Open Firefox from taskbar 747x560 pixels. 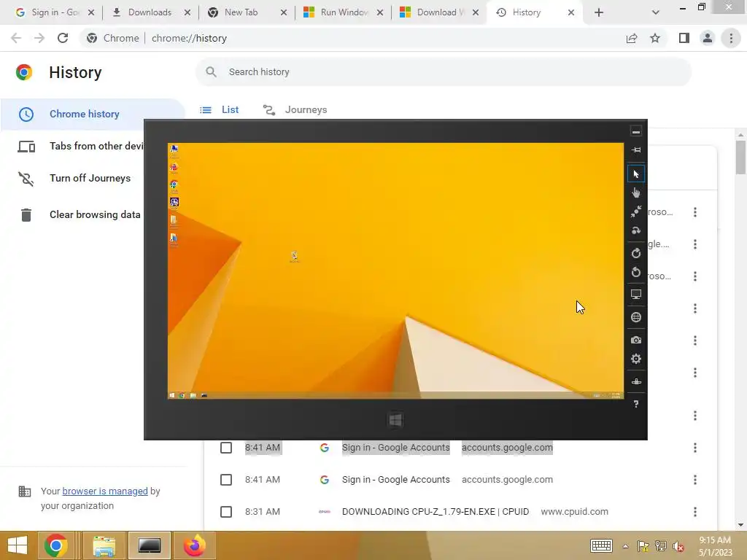[x=195, y=545]
